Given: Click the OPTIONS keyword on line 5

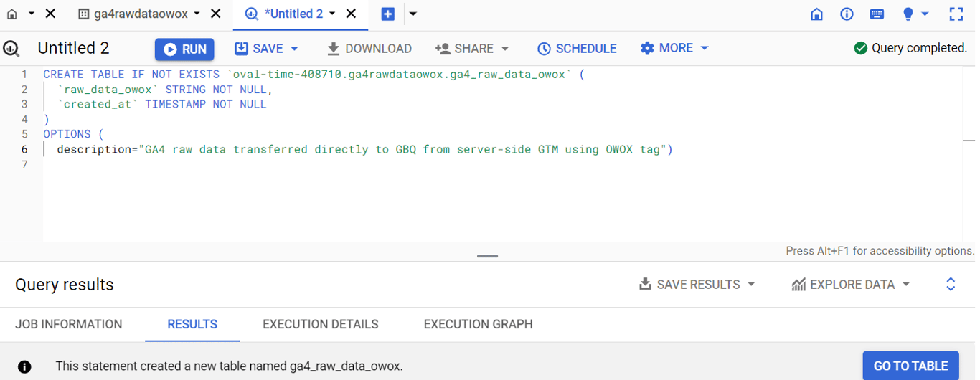Looking at the screenshot, I should coord(67,134).
